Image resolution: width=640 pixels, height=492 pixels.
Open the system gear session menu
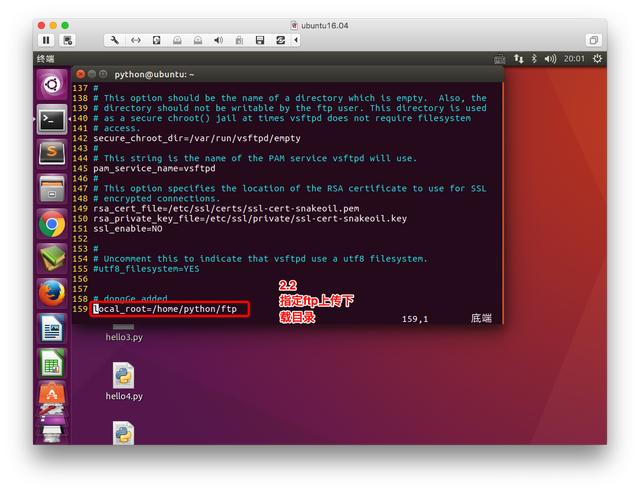(x=597, y=59)
